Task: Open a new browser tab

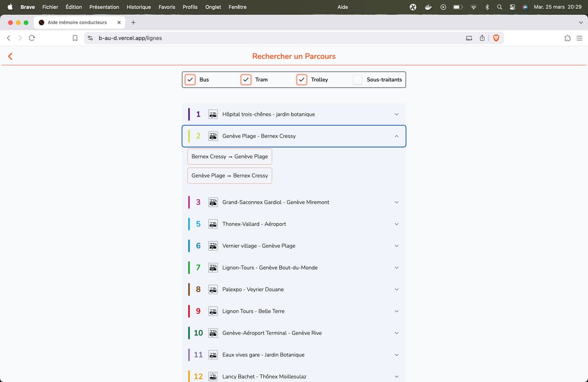Action: 133,23
